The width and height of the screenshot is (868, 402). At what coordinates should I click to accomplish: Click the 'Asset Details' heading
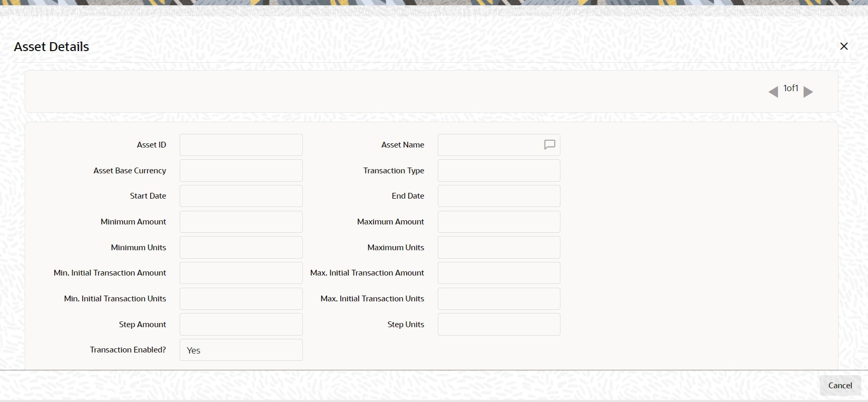(52, 46)
